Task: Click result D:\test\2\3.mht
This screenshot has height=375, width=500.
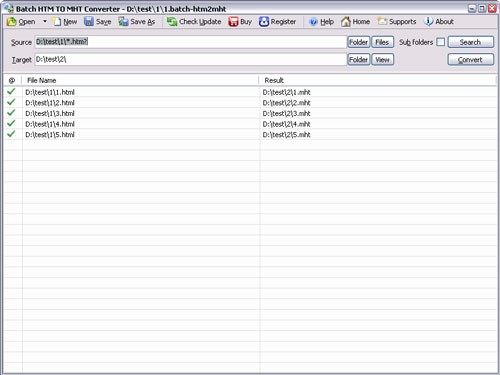Action: pos(287,114)
